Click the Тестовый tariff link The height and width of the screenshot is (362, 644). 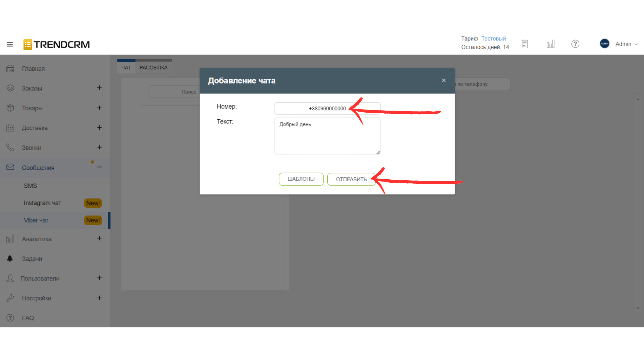[493, 39]
